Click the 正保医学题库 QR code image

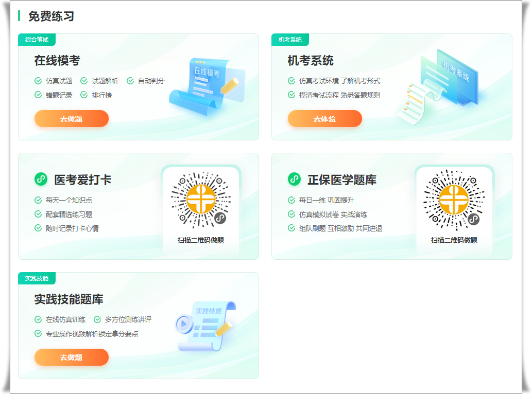[x=454, y=200]
